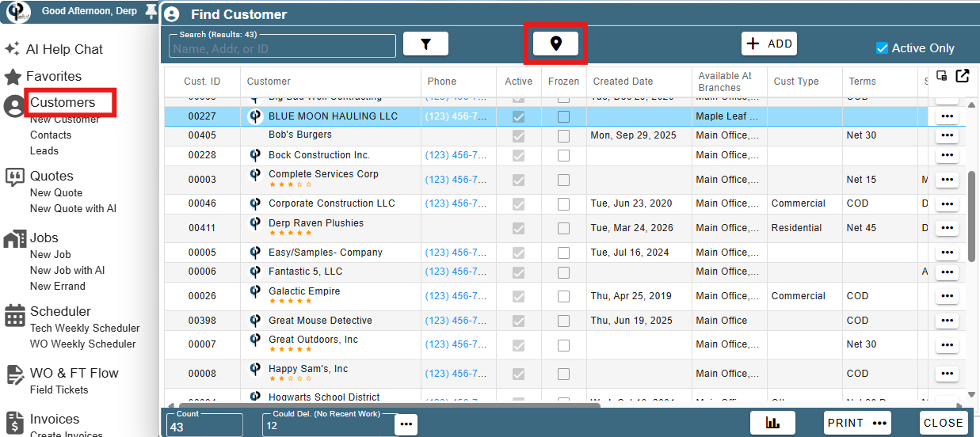Click the Invoices dollar document icon
The height and width of the screenshot is (437, 980).
14,423
